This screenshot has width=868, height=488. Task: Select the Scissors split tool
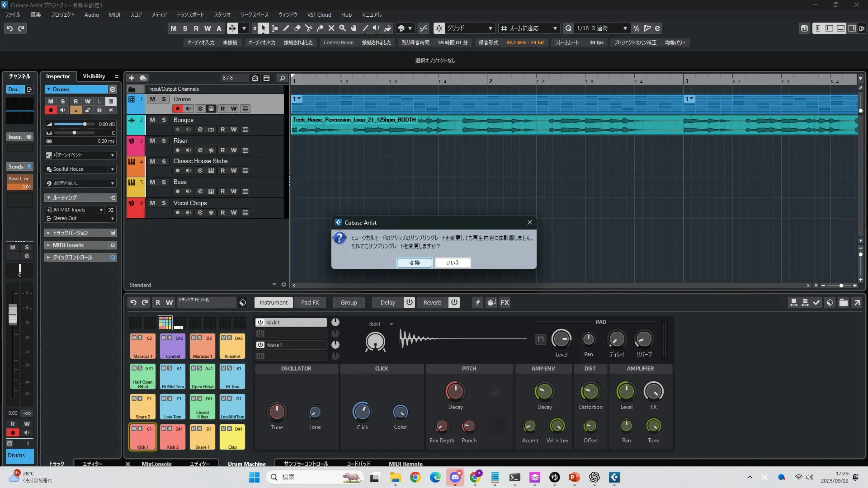point(309,28)
